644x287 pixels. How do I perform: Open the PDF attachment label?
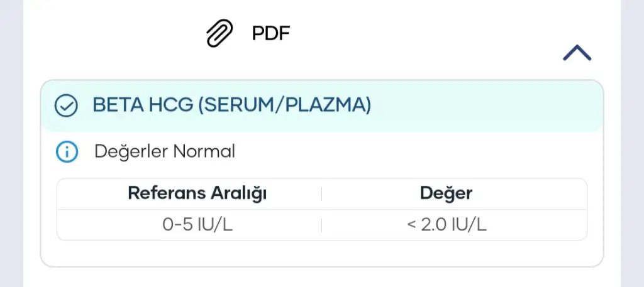(270, 33)
